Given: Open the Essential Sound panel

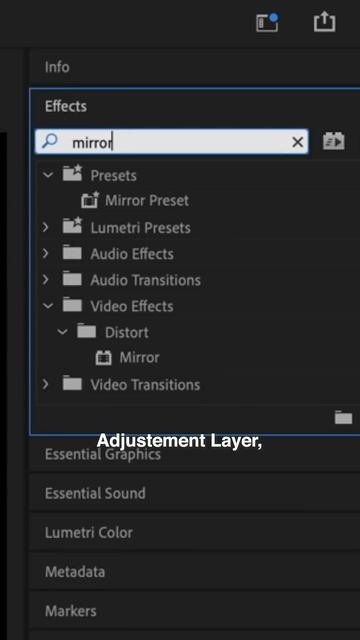Looking at the screenshot, I should click(95, 493).
